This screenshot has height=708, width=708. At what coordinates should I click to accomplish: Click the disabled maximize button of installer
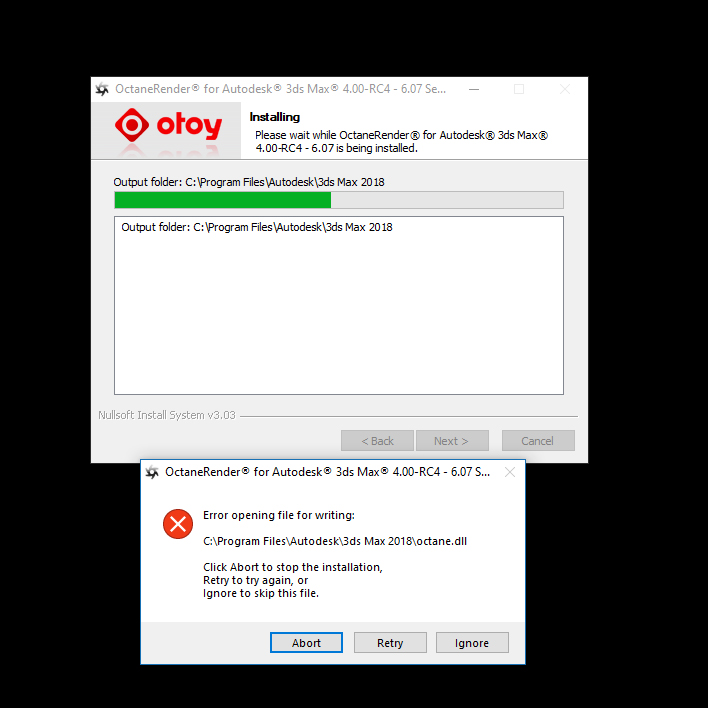coord(519,89)
